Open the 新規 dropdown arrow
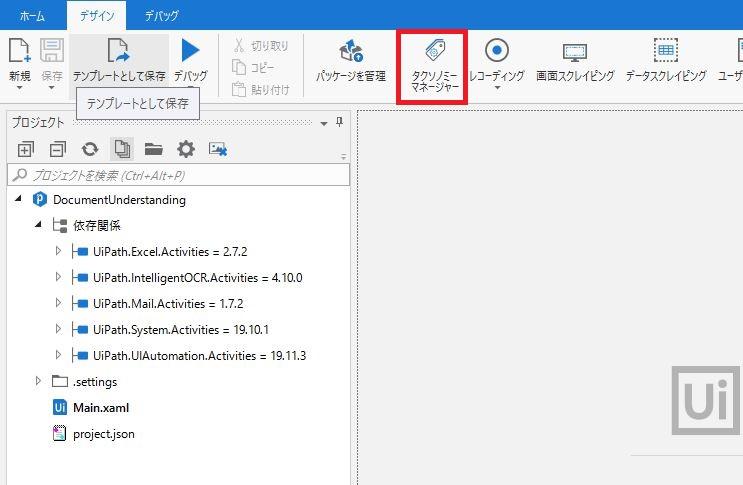This screenshot has width=743, height=485. (x=19, y=88)
